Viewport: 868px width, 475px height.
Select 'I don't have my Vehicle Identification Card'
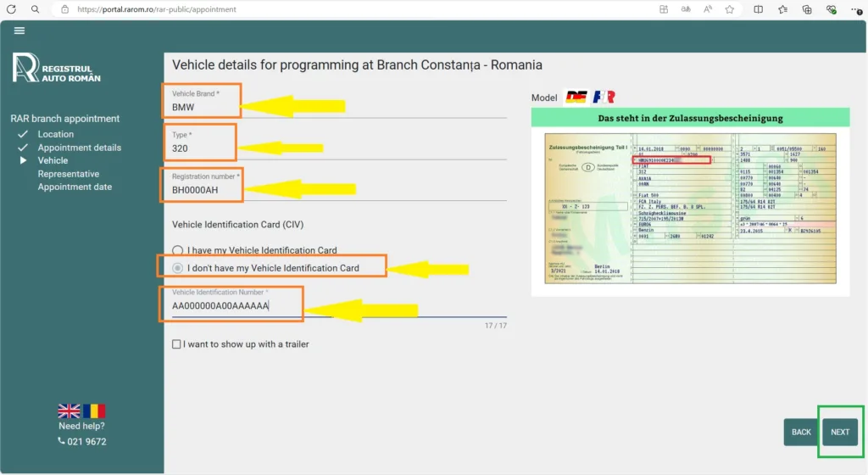[177, 268]
